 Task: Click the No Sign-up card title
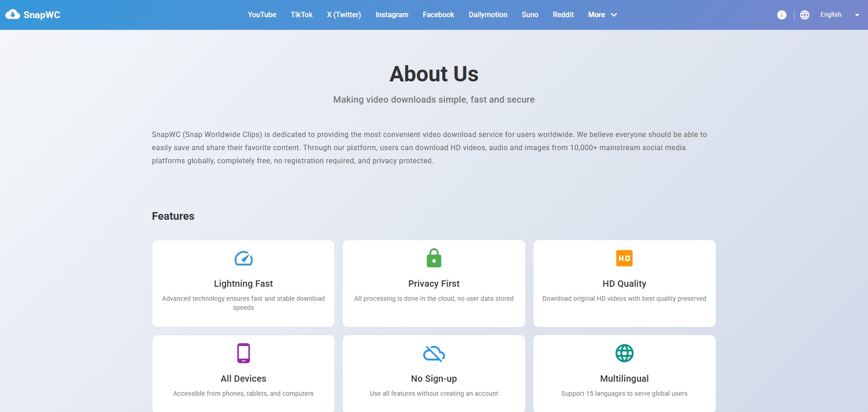tap(434, 379)
